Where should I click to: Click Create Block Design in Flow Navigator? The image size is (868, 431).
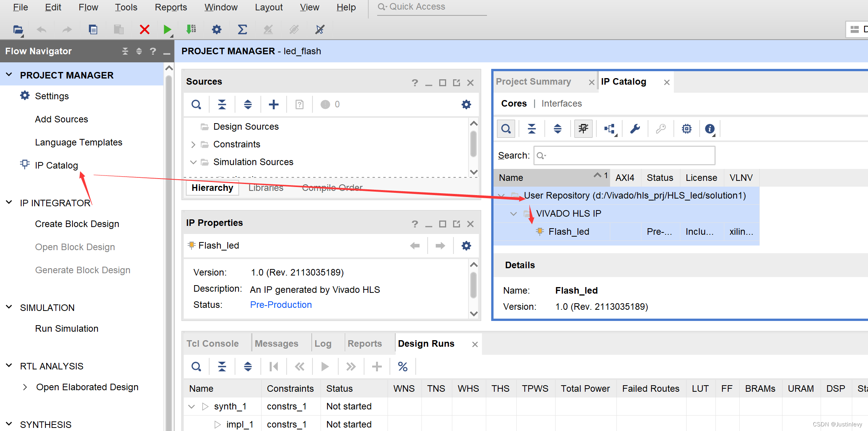77,224
